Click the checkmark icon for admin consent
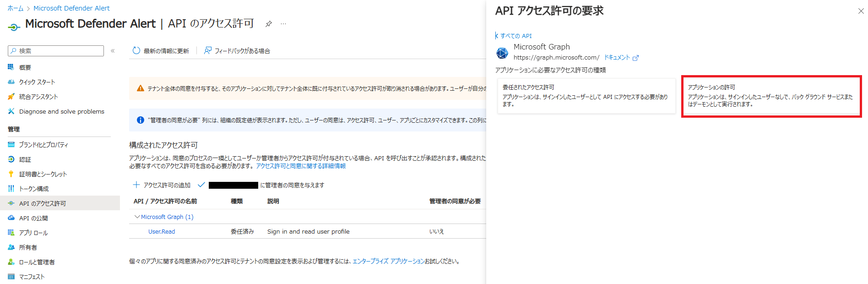This screenshot has width=868, height=284. tap(201, 185)
